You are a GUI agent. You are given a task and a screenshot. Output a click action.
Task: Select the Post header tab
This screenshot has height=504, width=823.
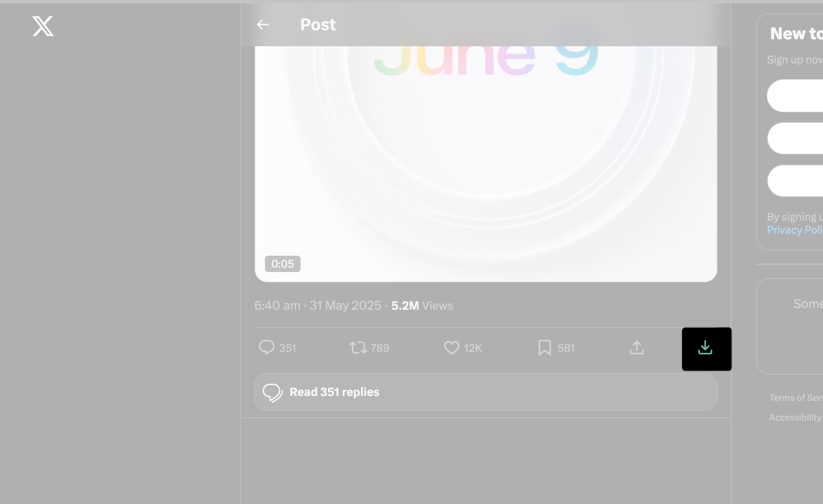tap(318, 25)
